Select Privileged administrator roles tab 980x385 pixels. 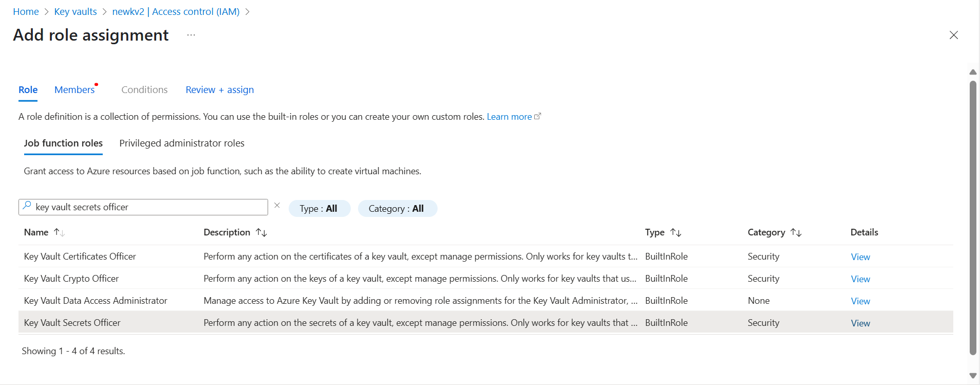click(x=182, y=143)
